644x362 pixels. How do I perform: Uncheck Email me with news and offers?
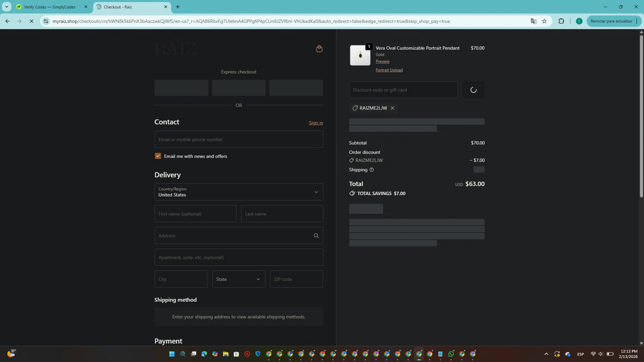point(158,156)
